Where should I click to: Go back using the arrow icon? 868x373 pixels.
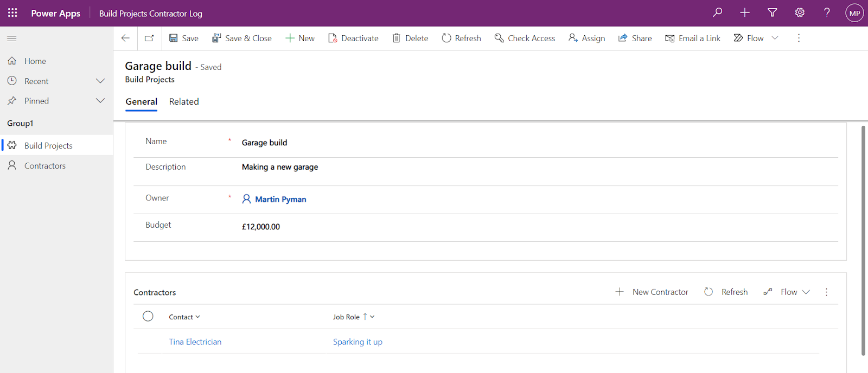[125, 38]
